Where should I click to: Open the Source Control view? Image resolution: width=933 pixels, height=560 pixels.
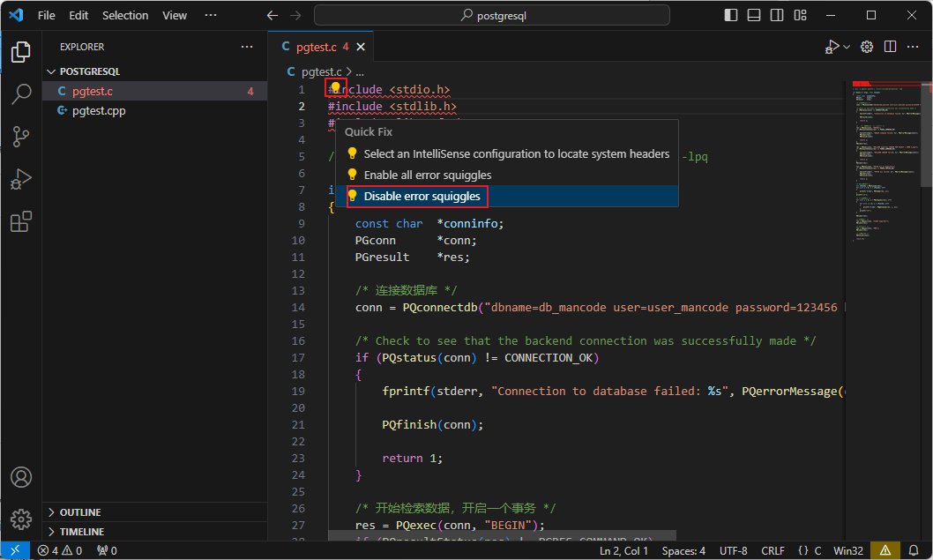[21, 137]
